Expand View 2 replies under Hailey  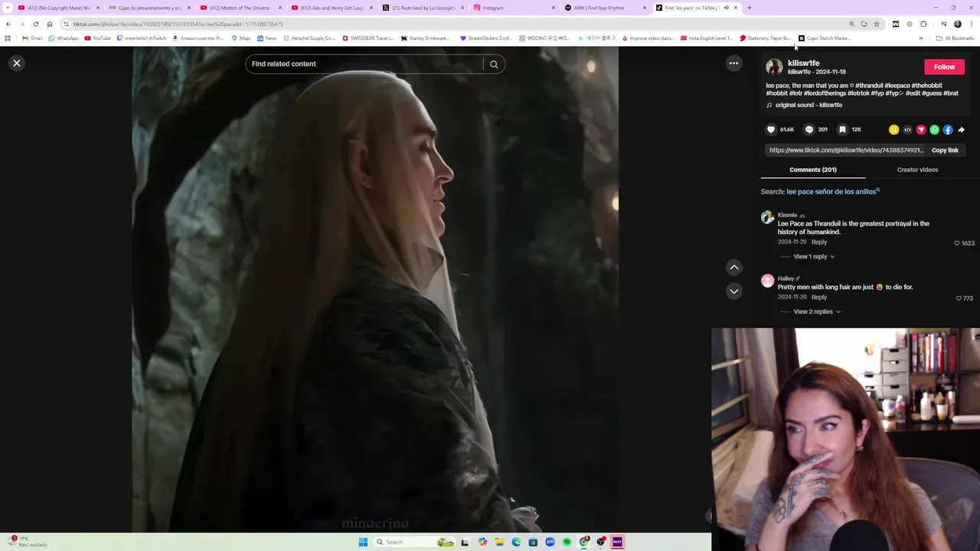pyautogui.click(x=817, y=311)
